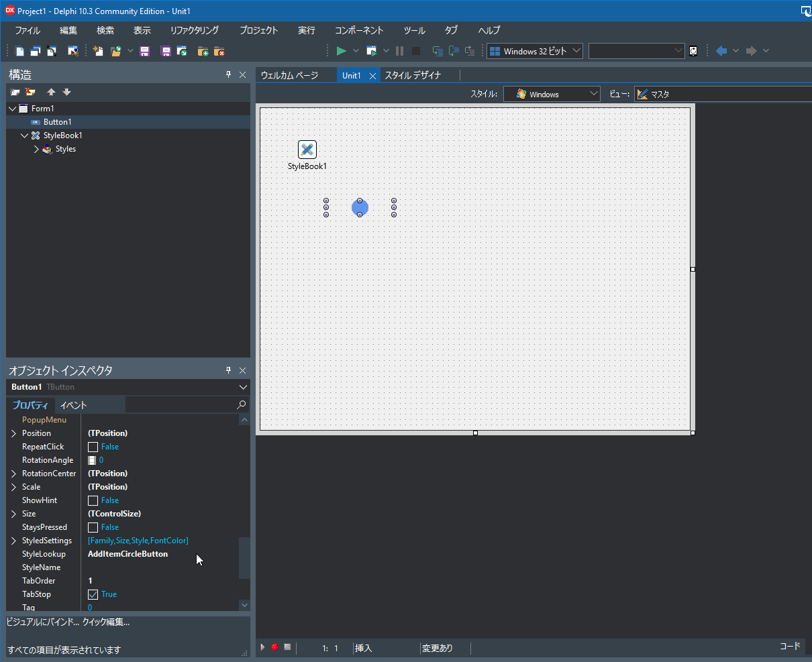Switch to the イベント tab

pyautogui.click(x=73, y=405)
